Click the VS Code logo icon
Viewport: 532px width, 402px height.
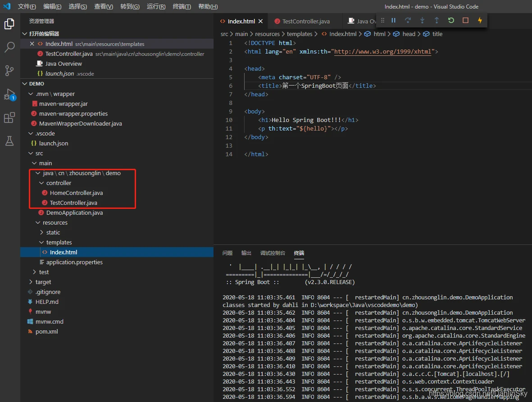tap(7, 6)
